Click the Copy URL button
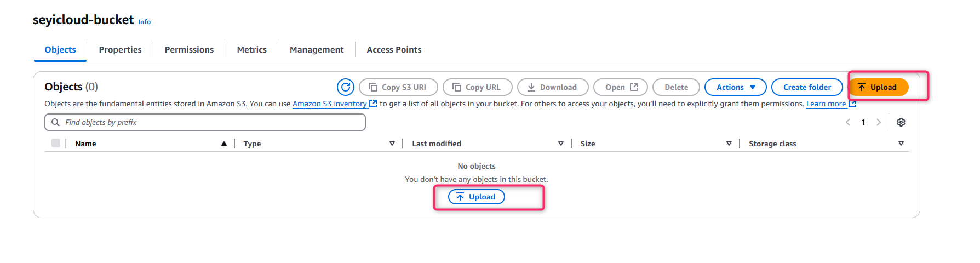 pyautogui.click(x=477, y=87)
